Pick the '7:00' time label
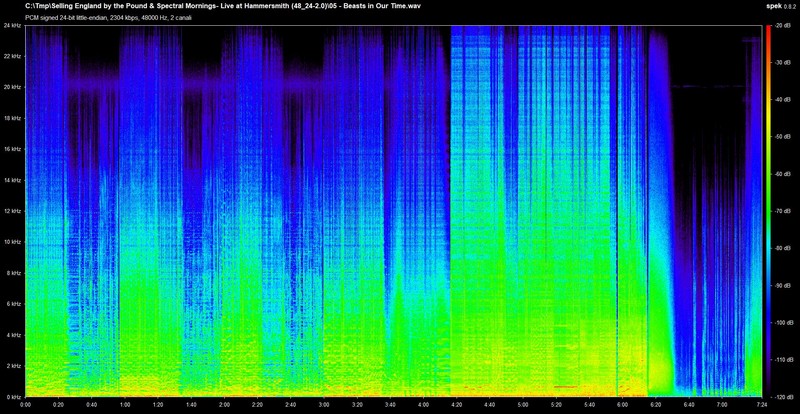 [721, 404]
